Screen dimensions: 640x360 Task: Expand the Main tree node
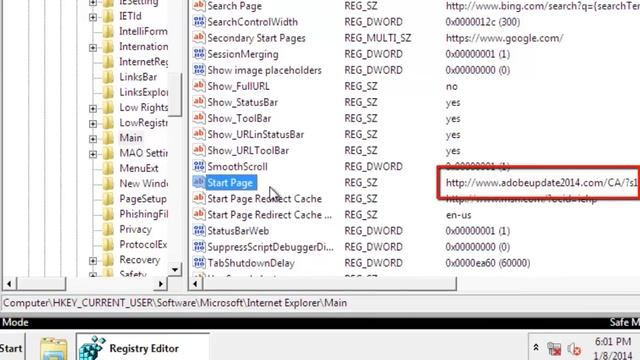(93, 139)
